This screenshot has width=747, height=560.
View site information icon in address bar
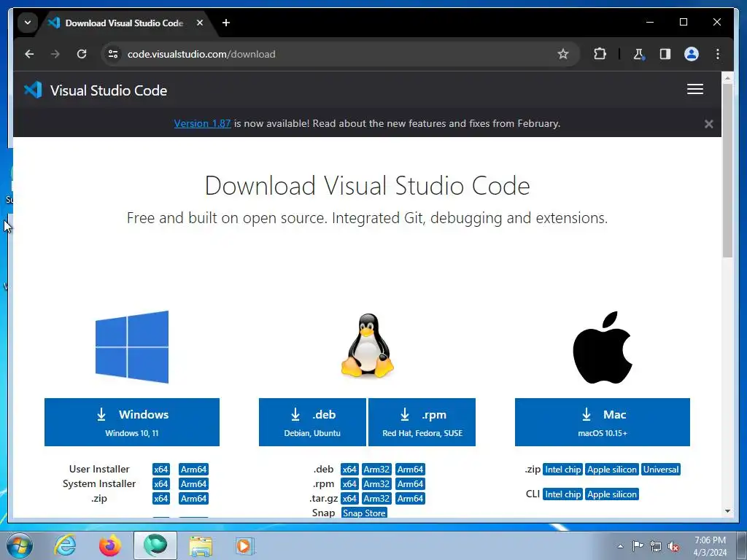113,54
